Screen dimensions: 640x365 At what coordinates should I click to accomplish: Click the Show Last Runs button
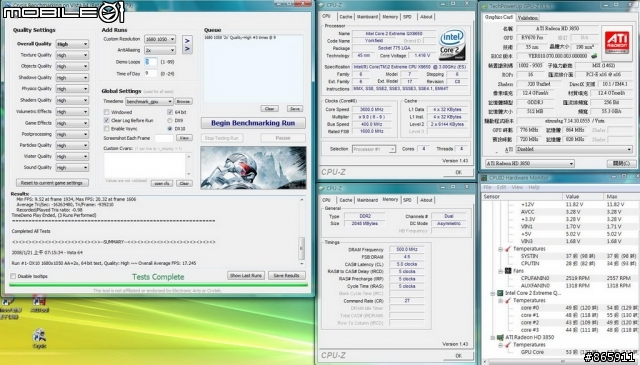pyautogui.click(x=246, y=276)
